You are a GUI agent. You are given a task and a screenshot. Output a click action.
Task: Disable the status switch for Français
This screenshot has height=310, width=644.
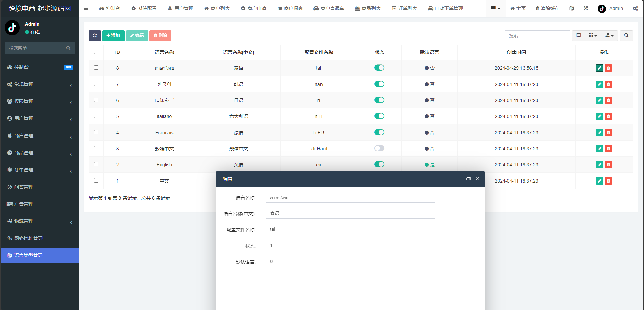pyautogui.click(x=379, y=132)
